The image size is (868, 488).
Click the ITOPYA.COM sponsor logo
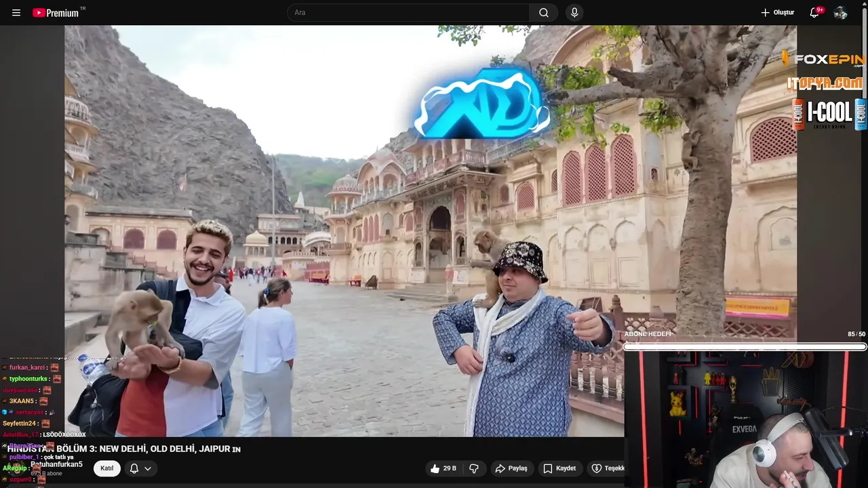coord(825,84)
